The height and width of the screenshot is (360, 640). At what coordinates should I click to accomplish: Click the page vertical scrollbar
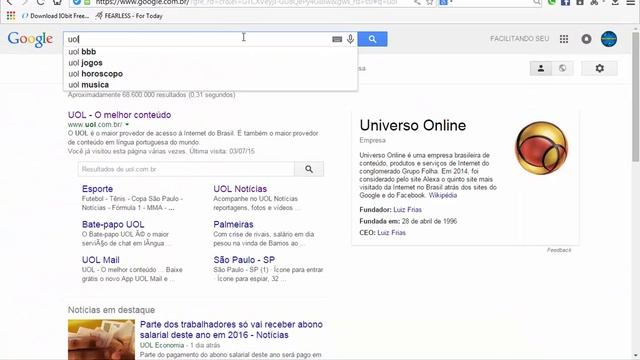[636, 98]
